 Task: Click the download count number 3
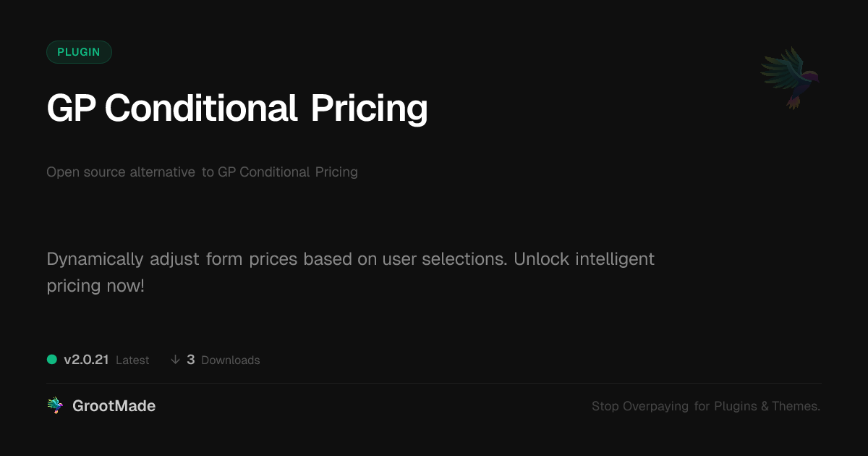pyautogui.click(x=191, y=360)
